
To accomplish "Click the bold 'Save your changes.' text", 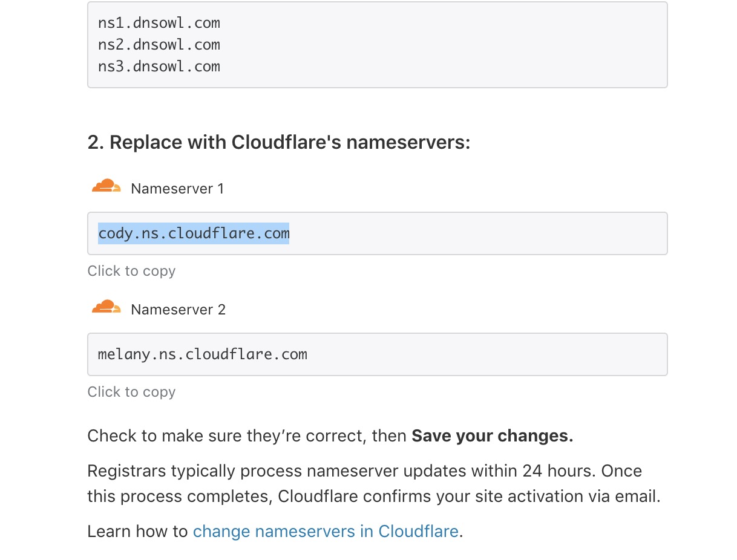I will pyautogui.click(x=492, y=436).
